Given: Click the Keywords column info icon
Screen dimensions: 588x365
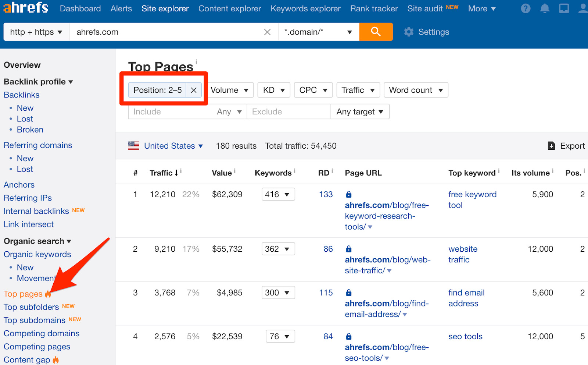Looking at the screenshot, I should tap(294, 171).
